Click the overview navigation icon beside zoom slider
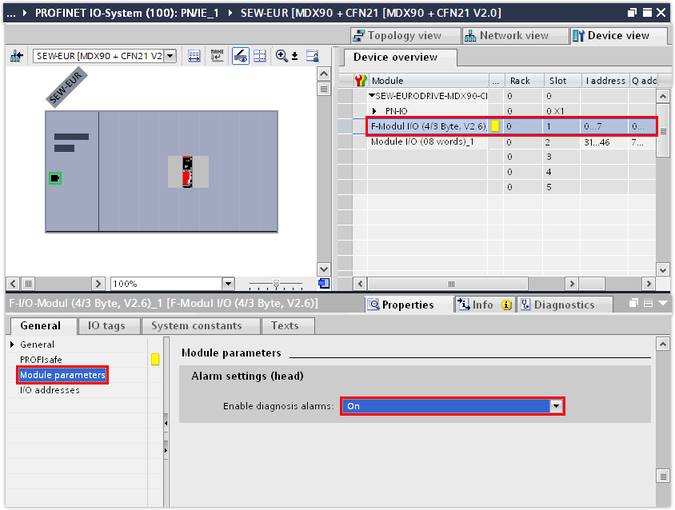Viewport: 675px width, 510px height. tap(323, 284)
